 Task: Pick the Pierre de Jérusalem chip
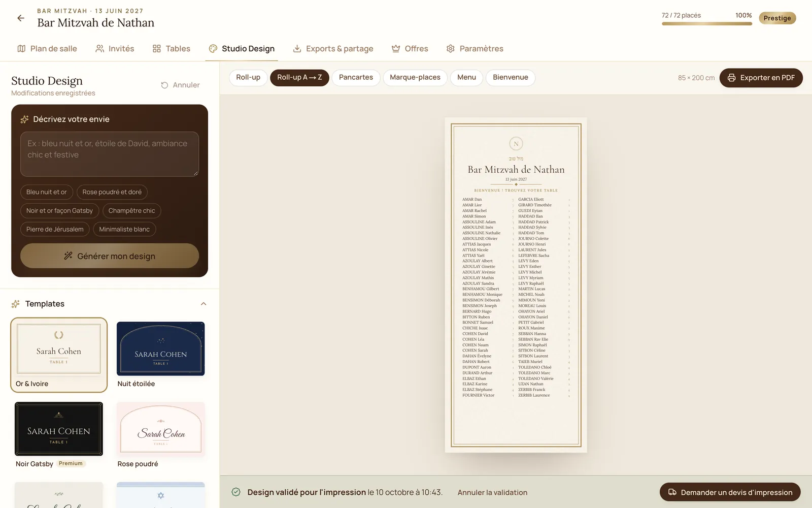pyautogui.click(x=55, y=230)
